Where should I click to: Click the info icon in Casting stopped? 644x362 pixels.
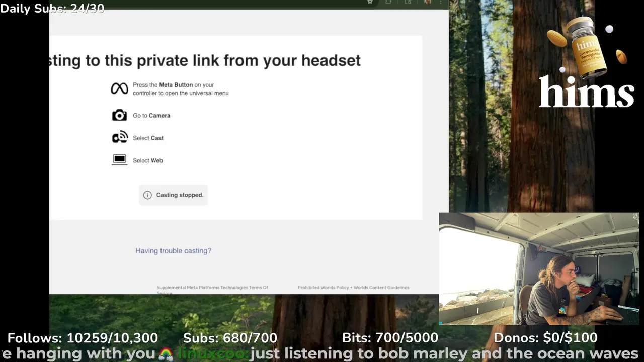(x=147, y=195)
